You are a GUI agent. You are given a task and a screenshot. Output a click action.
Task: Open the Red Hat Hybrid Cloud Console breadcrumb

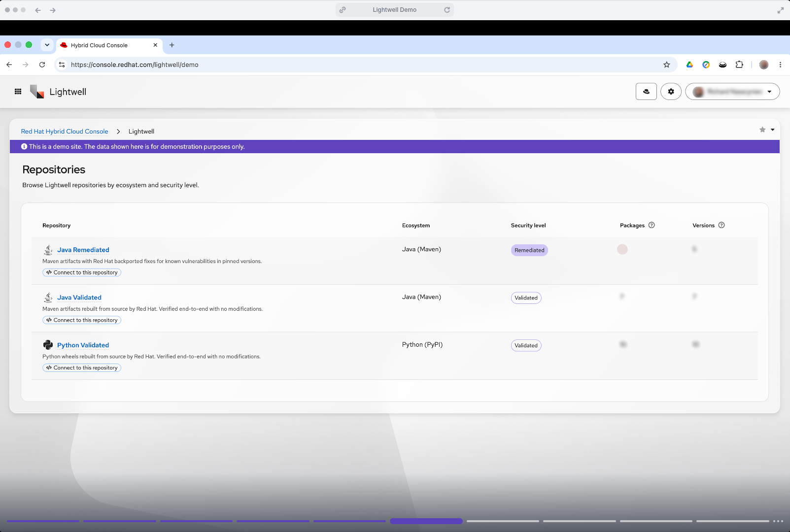(x=65, y=132)
